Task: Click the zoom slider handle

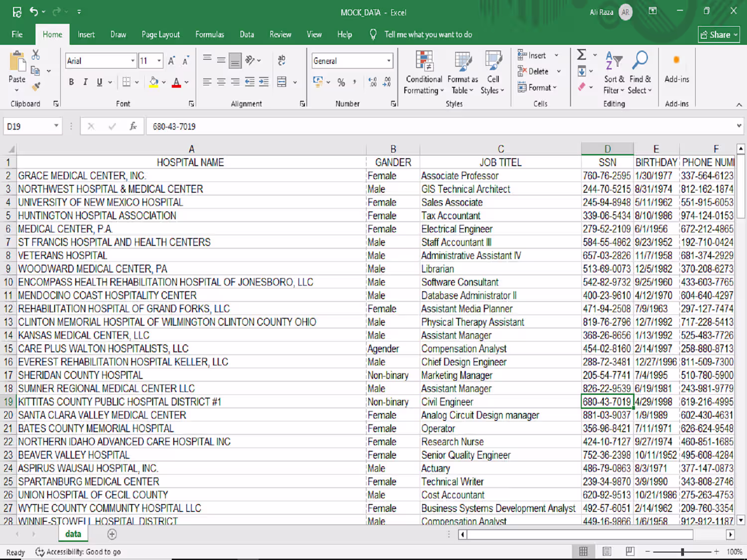Action: (682, 552)
